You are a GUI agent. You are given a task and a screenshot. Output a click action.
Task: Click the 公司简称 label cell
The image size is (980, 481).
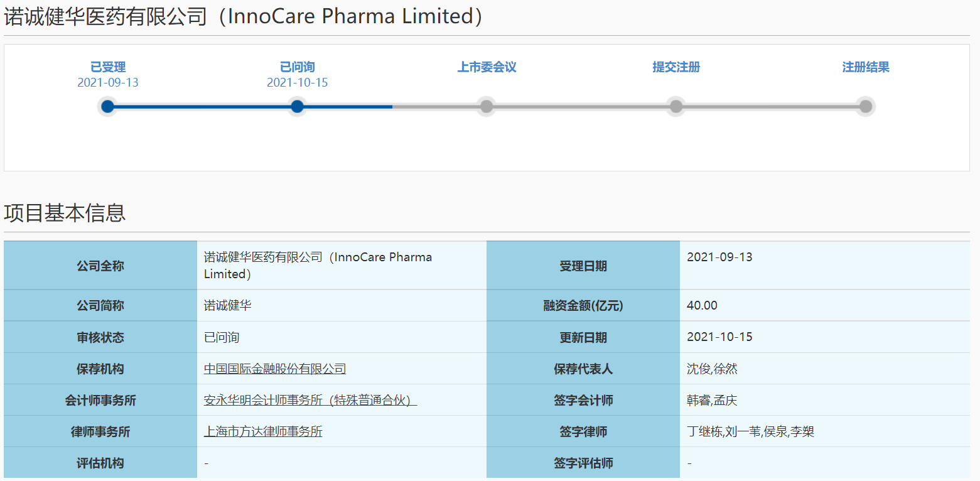click(x=100, y=306)
